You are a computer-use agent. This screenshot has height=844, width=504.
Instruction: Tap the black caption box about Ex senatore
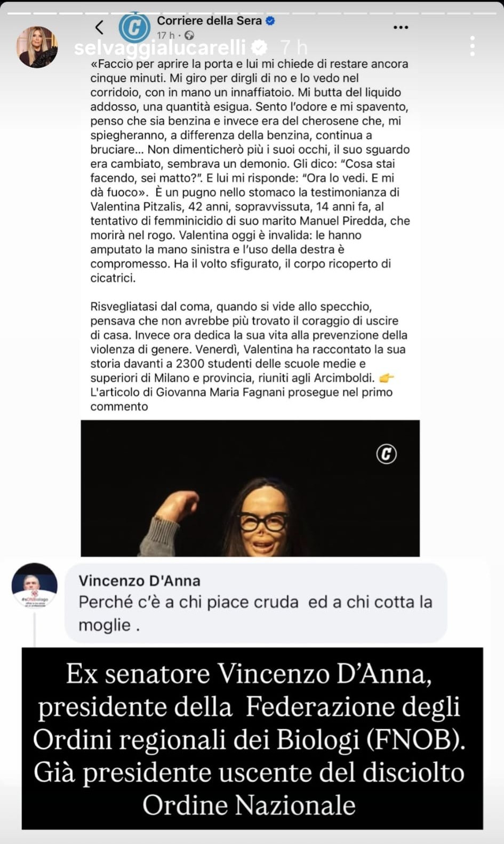click(252, 738)
